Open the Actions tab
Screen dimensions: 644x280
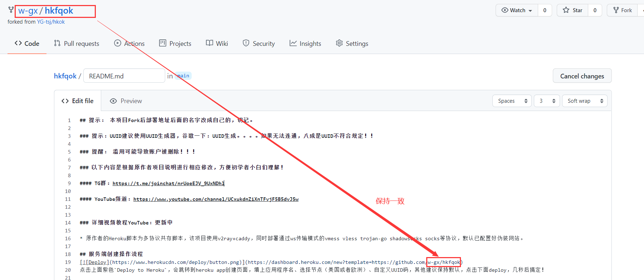129,43
